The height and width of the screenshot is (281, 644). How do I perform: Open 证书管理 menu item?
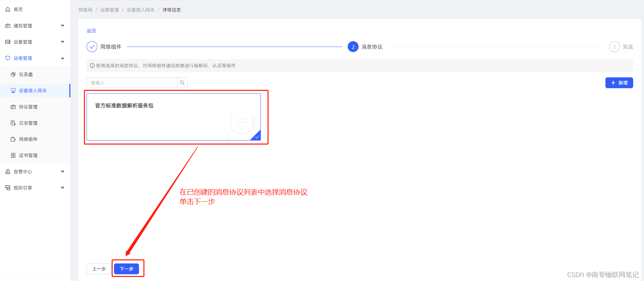[x=35, y=155]
